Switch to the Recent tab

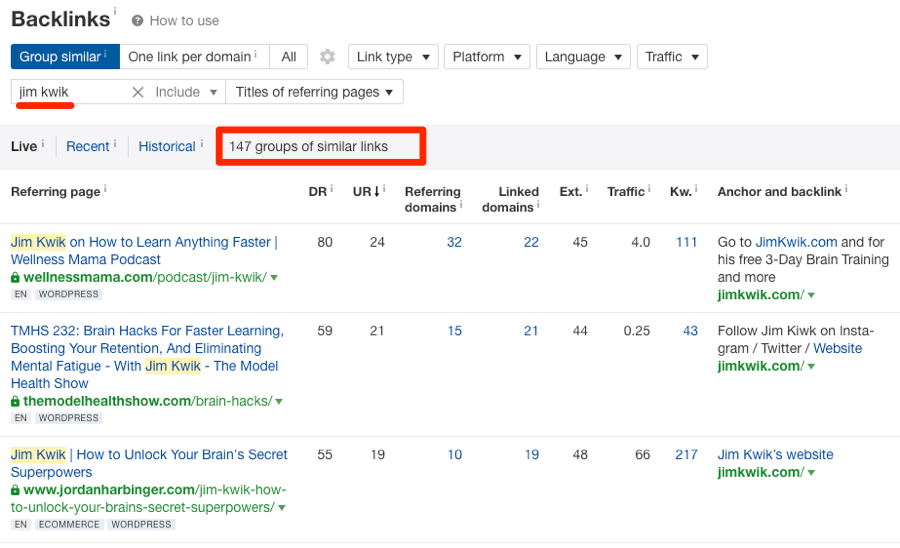[x=88, y=146]
